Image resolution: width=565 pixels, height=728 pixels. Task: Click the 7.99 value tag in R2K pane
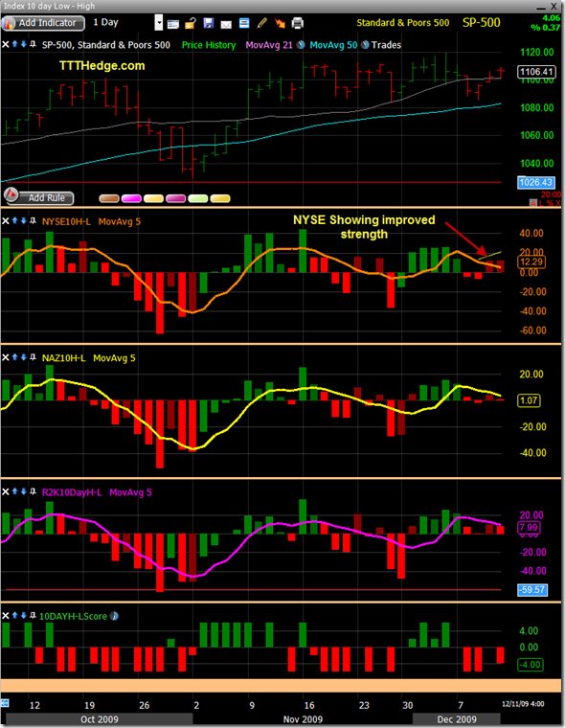point(529,528)
